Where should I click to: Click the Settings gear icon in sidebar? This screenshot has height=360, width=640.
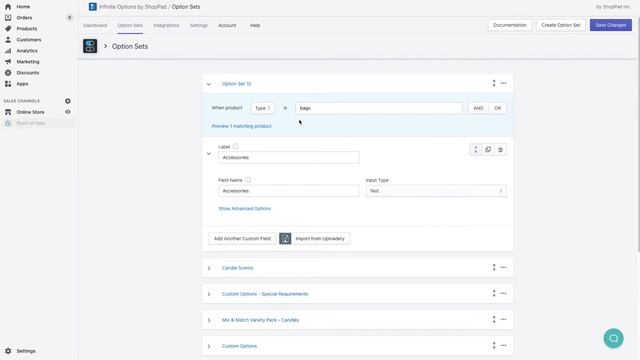point(8,351)
